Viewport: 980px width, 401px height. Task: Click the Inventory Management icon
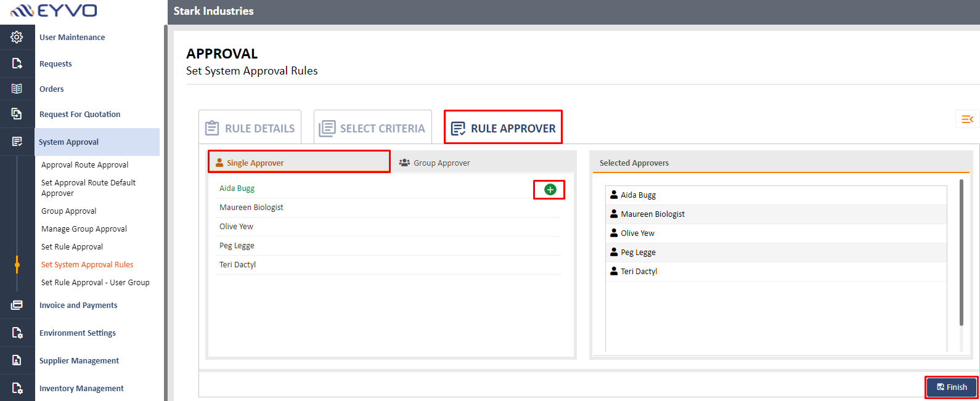coord(17,388)
